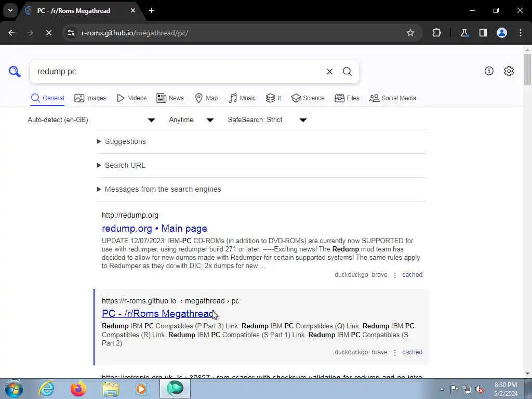This screenshot has height=399, width=532.
Task: Open the Chrome profile avatar
Action: pyautogui.click(x=502, y=33)
